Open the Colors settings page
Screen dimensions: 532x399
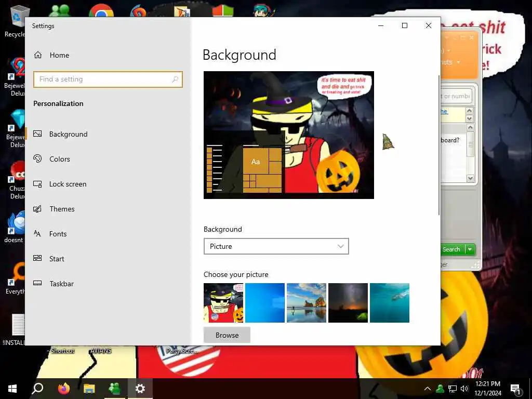59,159
